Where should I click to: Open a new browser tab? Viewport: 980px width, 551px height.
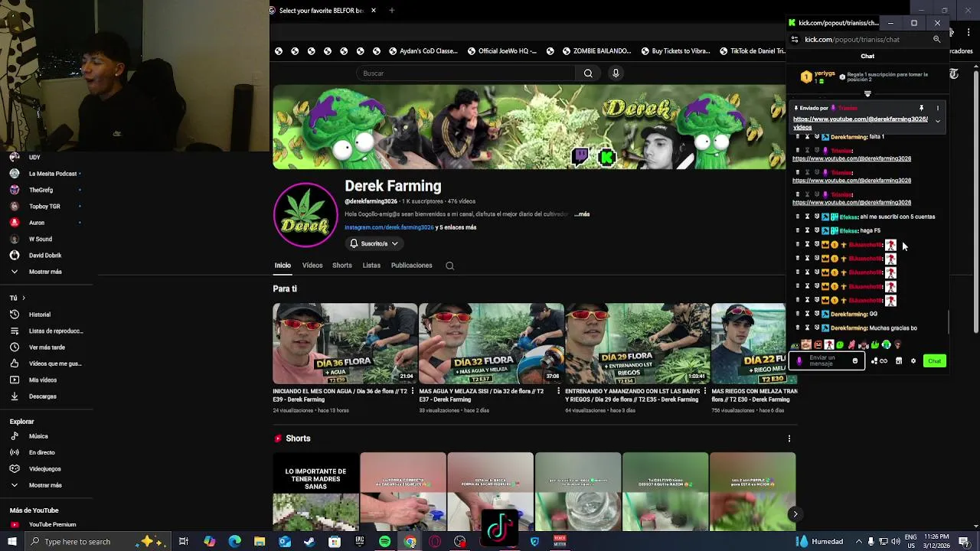[391, 11]
